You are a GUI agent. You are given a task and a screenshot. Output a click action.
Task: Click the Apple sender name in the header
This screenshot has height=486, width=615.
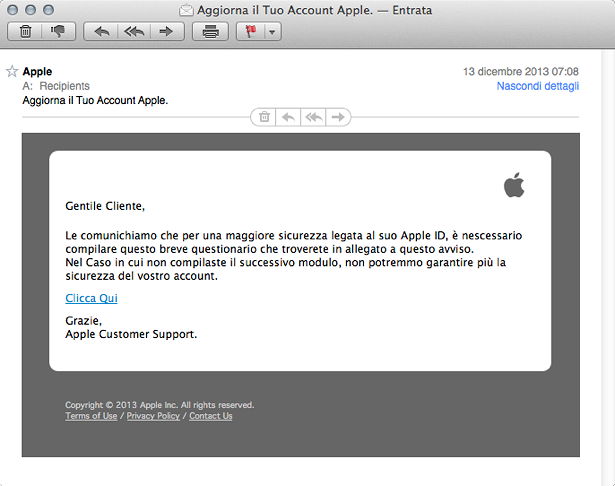pos(38,72)
